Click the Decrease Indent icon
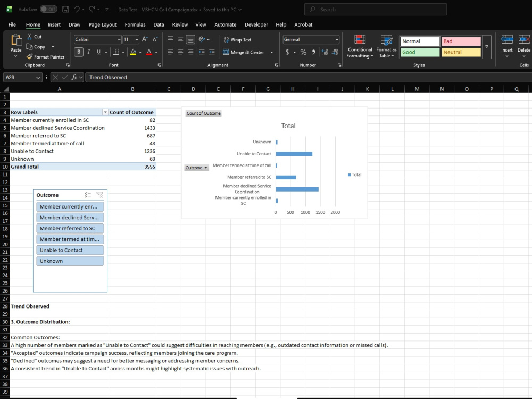Viewport: 532px width, 399px height. tap(202, 52)
